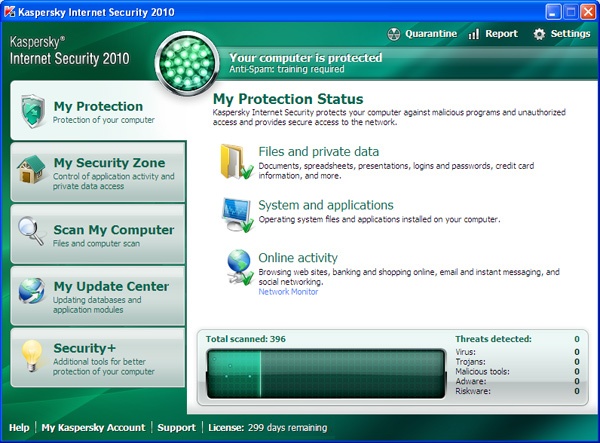Click the Online activity globe icon
The width and height of the screenshot is (600, 443).
238,266
